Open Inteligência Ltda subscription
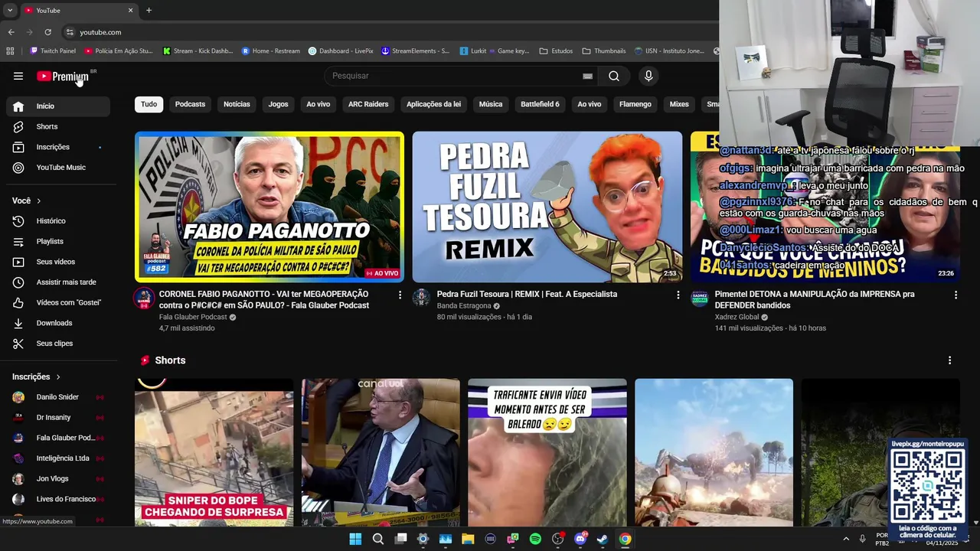 [x=58, y=458]
